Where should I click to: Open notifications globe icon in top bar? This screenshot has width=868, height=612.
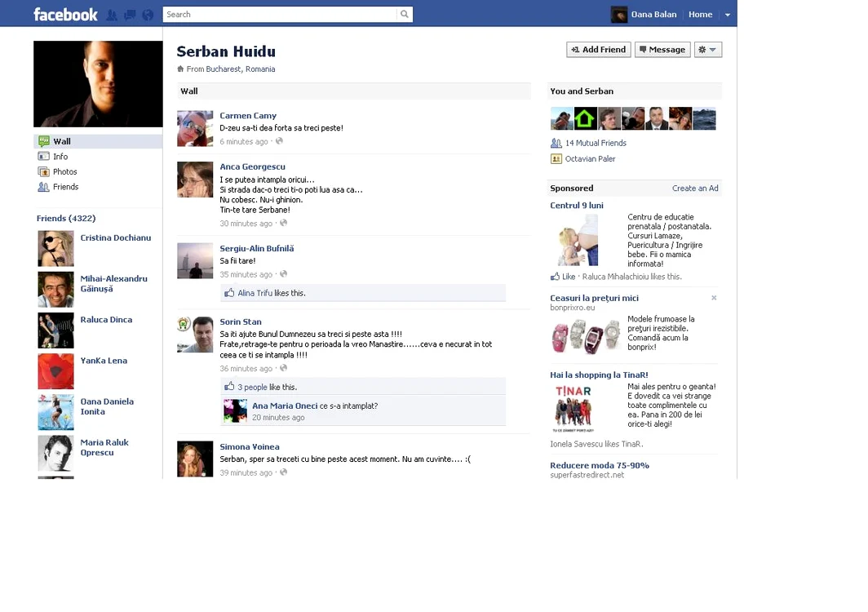tap(148, 15)
